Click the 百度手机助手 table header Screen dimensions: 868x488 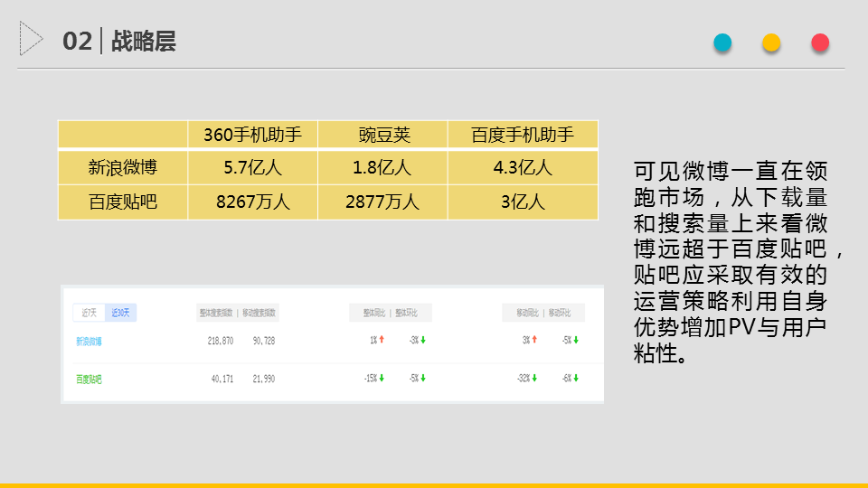tap(523, 135)
